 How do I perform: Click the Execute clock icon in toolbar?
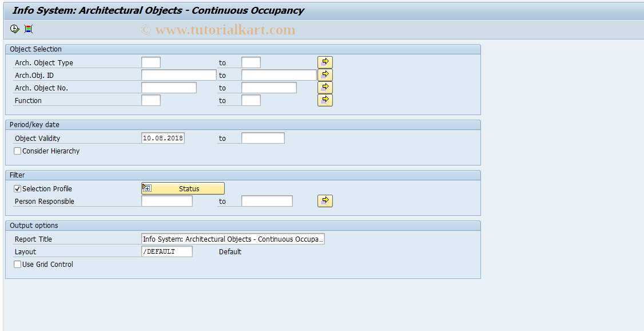pos(15,29)
